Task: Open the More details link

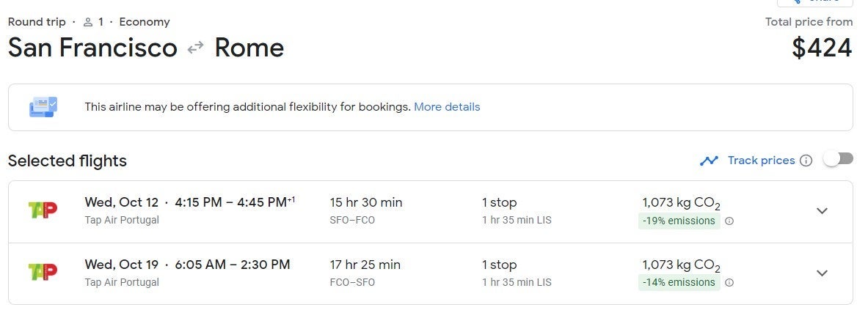Action: (447, 107)
